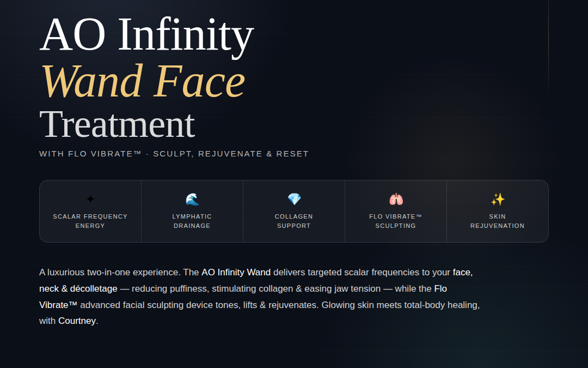Select the Flo Vibrate™ Sculpting label
588x368 pixels.
pyautogui.click(x=396, y=221)
